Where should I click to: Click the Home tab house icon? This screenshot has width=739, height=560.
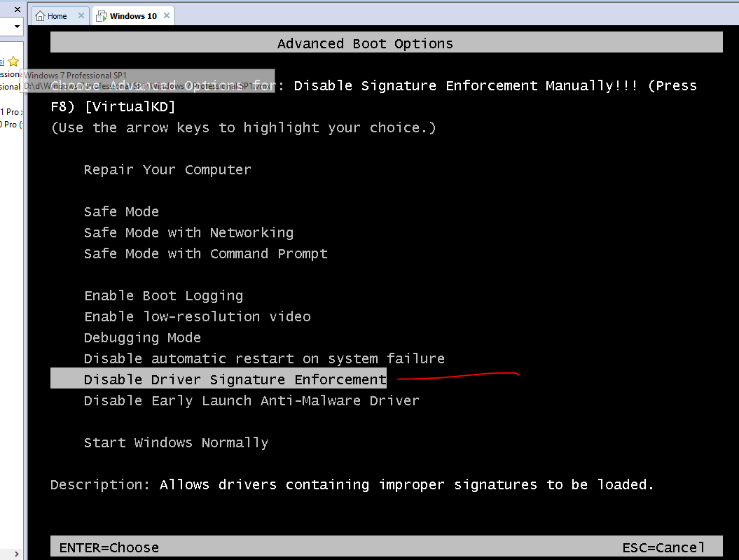tap(40, 16)
